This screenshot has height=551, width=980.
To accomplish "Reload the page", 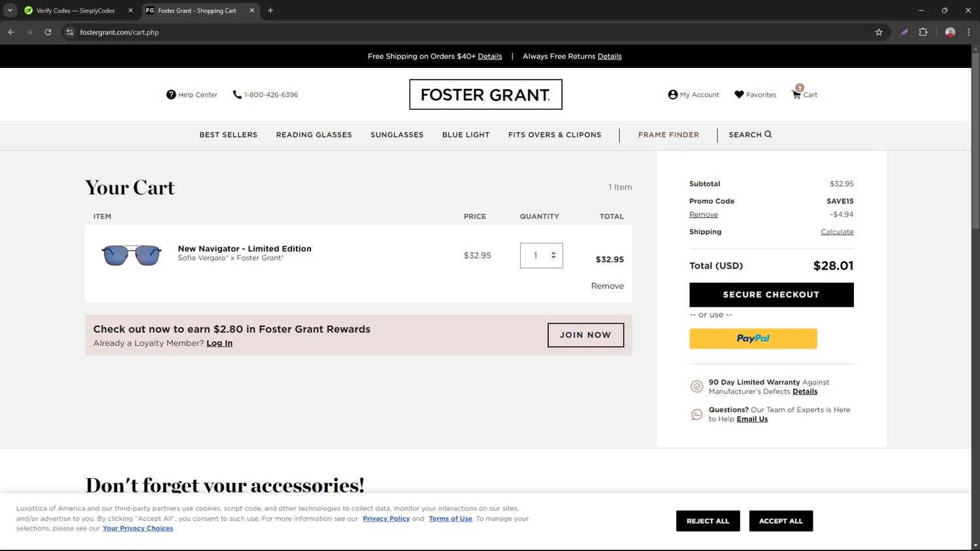I will 48,32.
